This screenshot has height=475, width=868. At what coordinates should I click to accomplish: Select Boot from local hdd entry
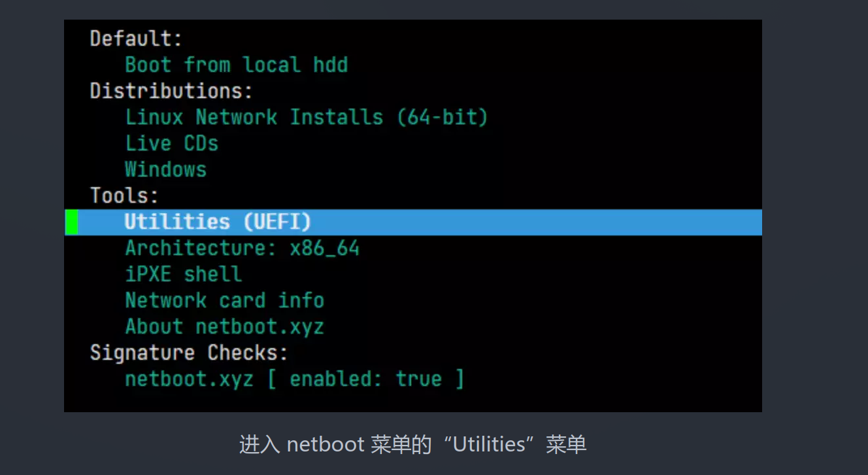[236, 65]
